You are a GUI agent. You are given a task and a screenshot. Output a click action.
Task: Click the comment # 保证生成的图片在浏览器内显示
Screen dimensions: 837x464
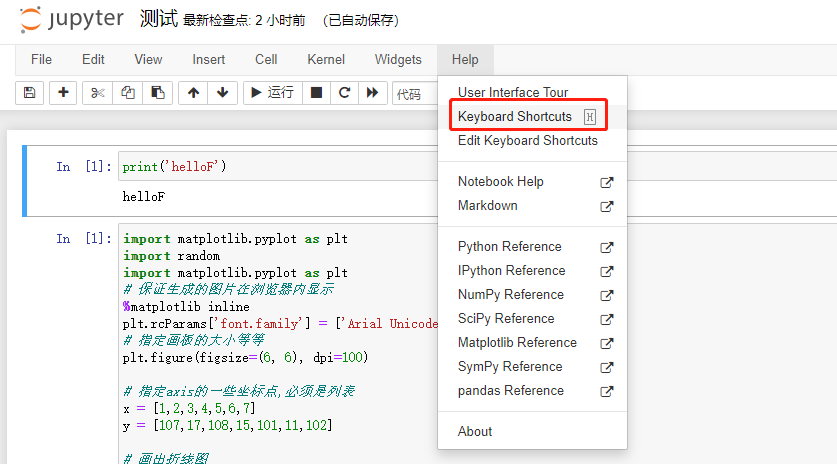pos(228,289)
